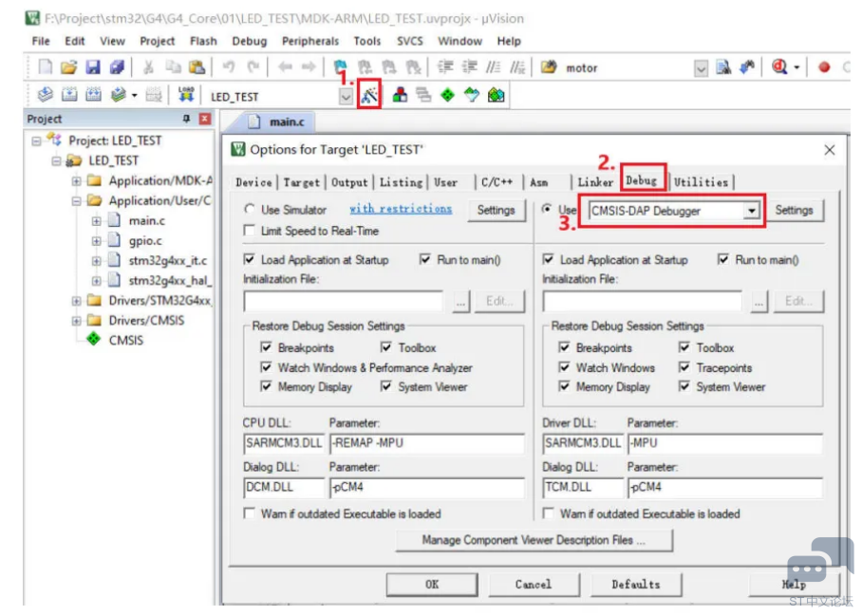Click the red breakpoint dot icon
Image resolution: width=862 pixels, height=616 pixels.
click(x=823, y=67)
